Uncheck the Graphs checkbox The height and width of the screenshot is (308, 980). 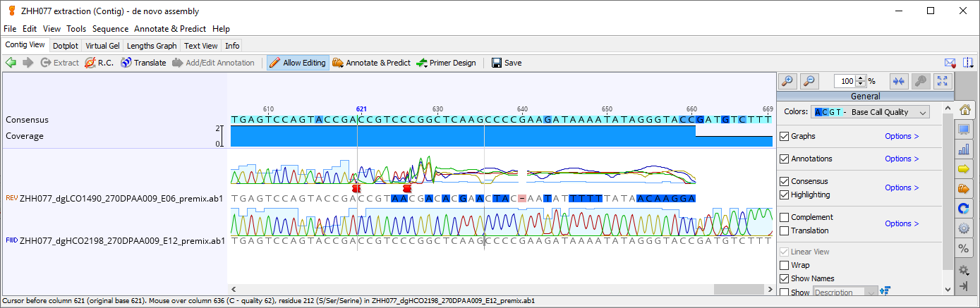tap(784, 136)
